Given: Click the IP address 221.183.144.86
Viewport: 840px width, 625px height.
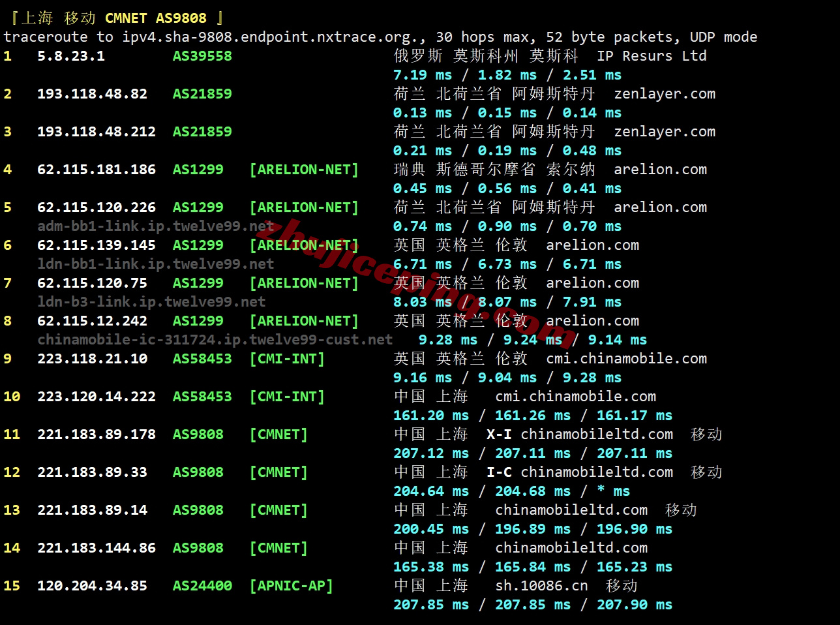Looking at the screenshot, I should pyautogui.click(x=96, y=548).
